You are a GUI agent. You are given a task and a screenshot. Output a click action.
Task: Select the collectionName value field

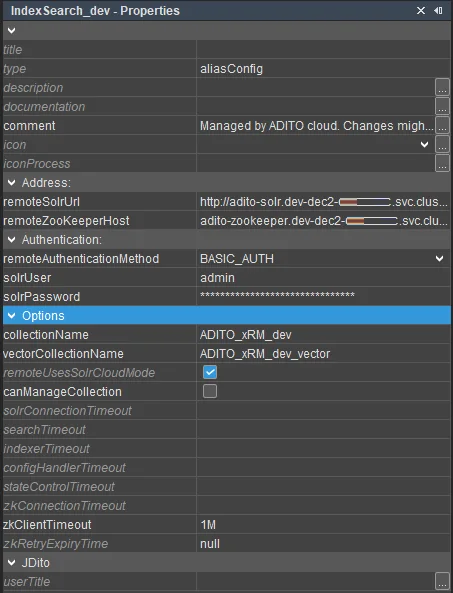tap(323, 335)
